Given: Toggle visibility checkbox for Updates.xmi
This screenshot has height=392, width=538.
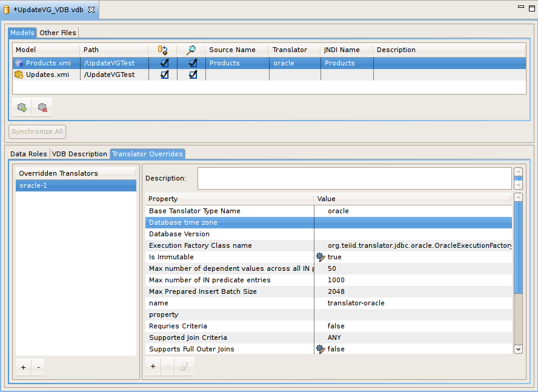Looking at the screenshot, I should pyautogui.click(x=193, y=75).
